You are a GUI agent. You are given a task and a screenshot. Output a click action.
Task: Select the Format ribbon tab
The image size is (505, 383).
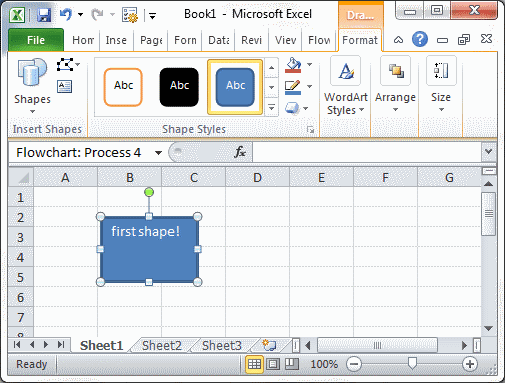click(x=360, y=40)
